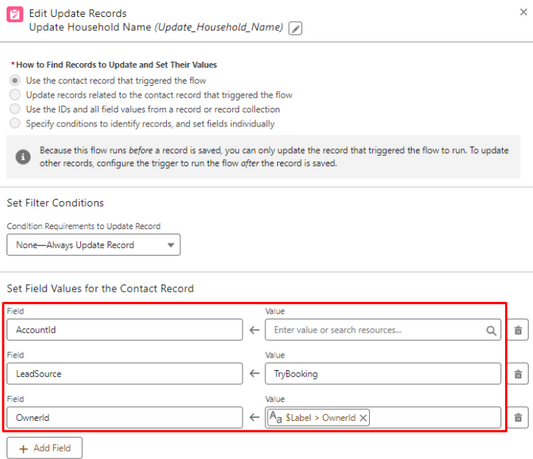Click the Set Filter Conditions heading

coord(55,203)
